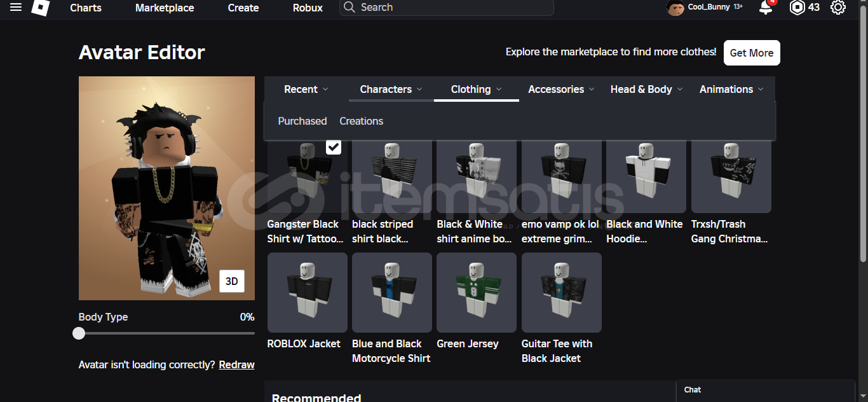Screen dimensions: 868x402
Task: Select the Purchased submenu item
Action: coord(302,121)
